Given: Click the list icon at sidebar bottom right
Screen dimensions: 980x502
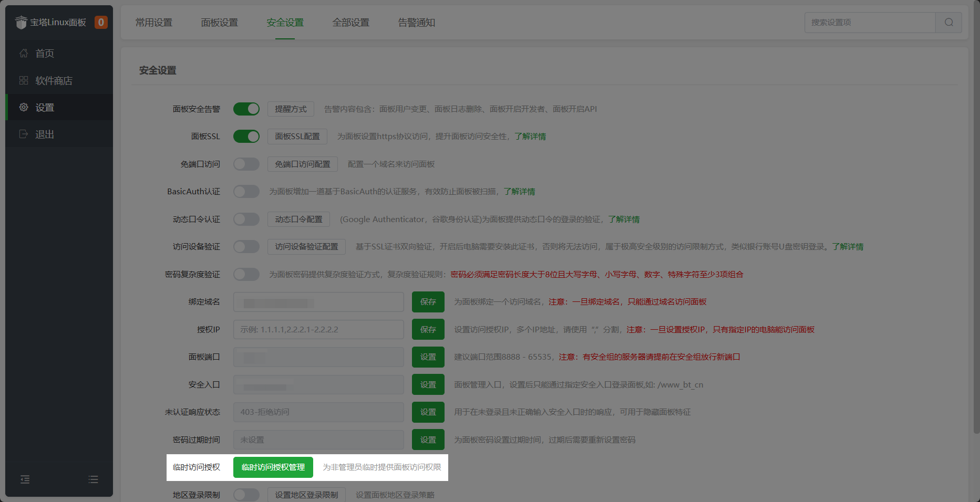Looking at the screenshot, I should pos(93,479).
